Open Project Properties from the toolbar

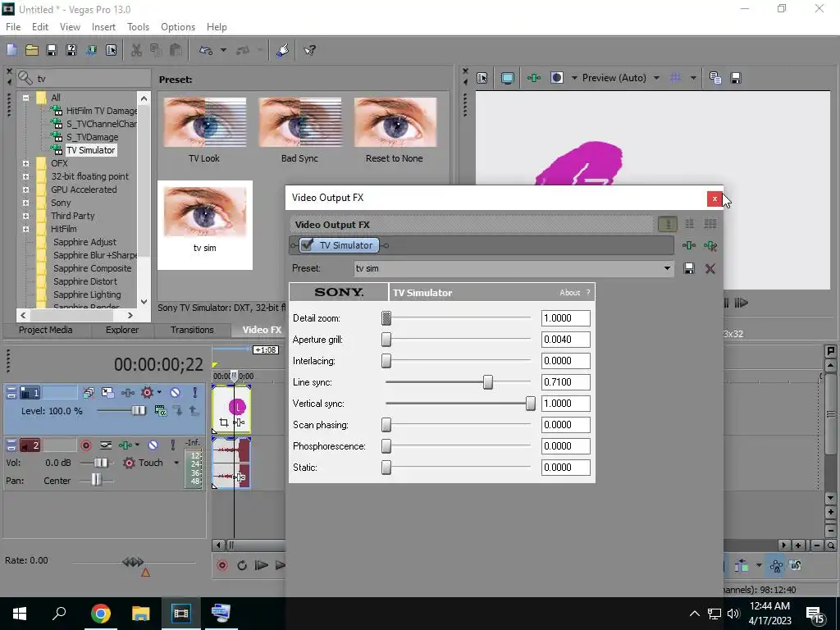coord(111,50)
